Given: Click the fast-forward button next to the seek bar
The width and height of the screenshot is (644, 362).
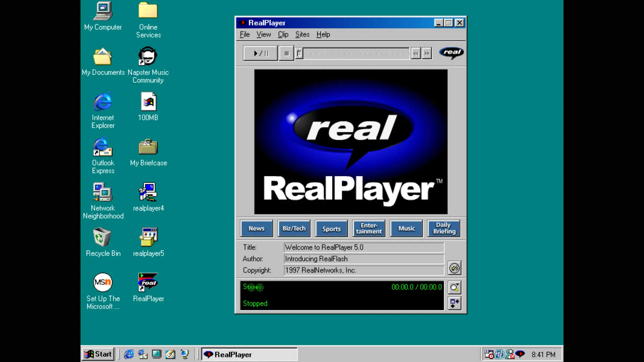Looking at the screenshot, I should pyautogui.click(x=427, y=53).
